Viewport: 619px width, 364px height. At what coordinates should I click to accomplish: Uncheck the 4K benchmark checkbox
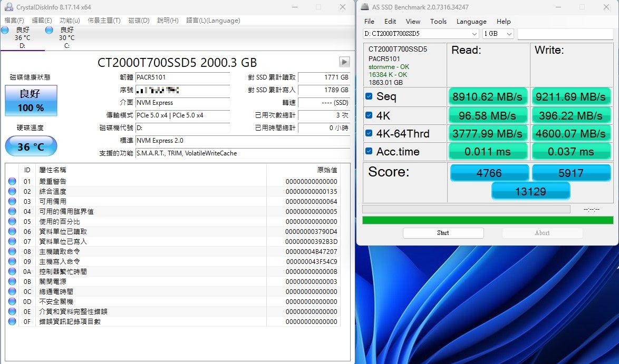tap(369, 115)
